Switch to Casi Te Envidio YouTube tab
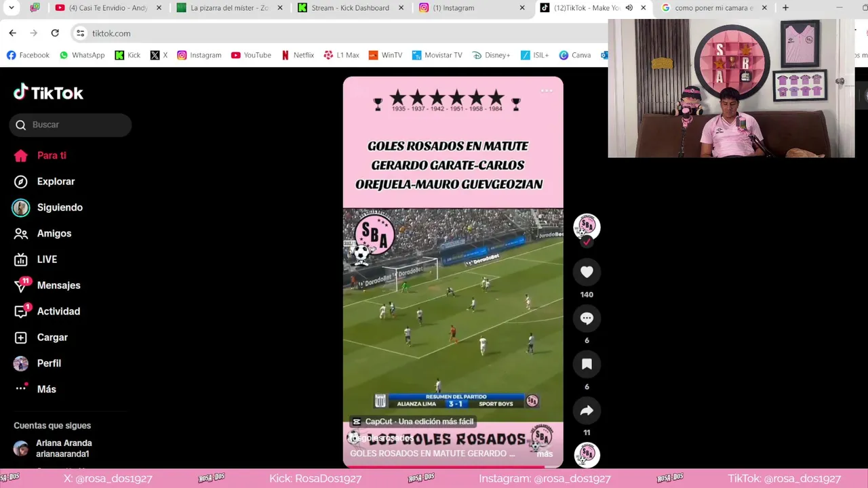 click(108, 8)
